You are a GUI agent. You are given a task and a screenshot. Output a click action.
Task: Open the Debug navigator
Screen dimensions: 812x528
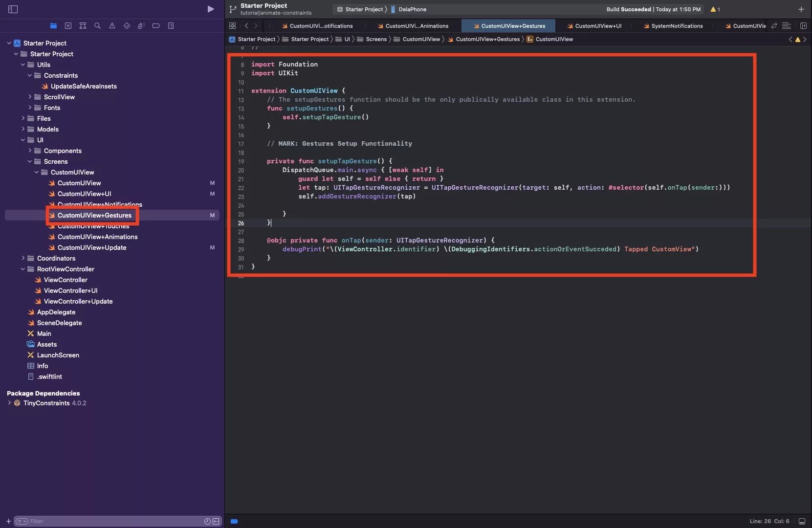[141, 26]
